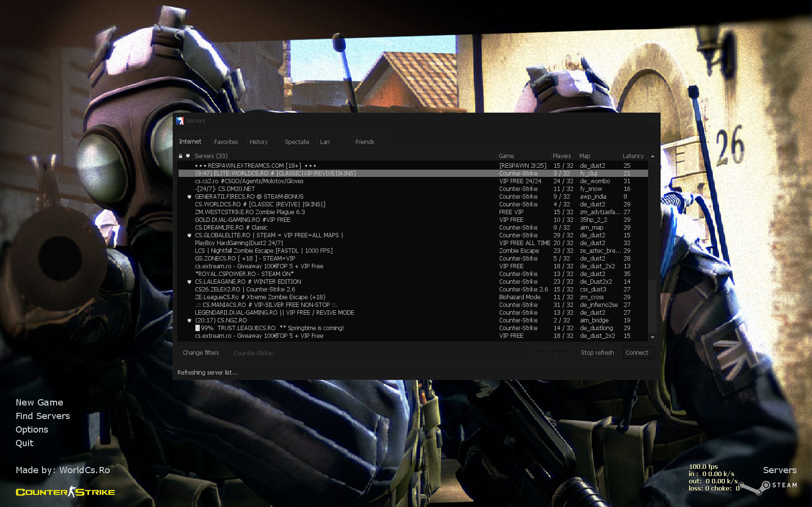The width and height of the screenshot is (812, 507).
Task: Select CS26.ZELEX2.RO | Counter-Strike 2.6 server
Action: pyautogui.click(x=413, y=290)
